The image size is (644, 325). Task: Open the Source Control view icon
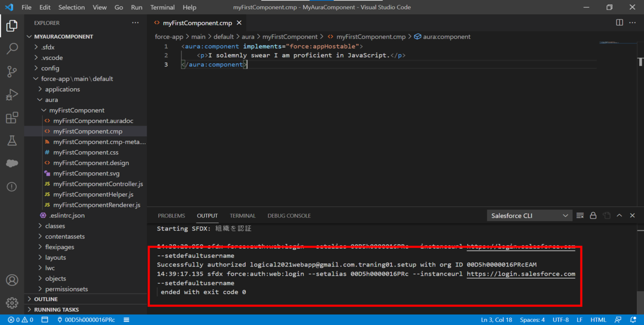pyautogui.click(x=12, y=72)
